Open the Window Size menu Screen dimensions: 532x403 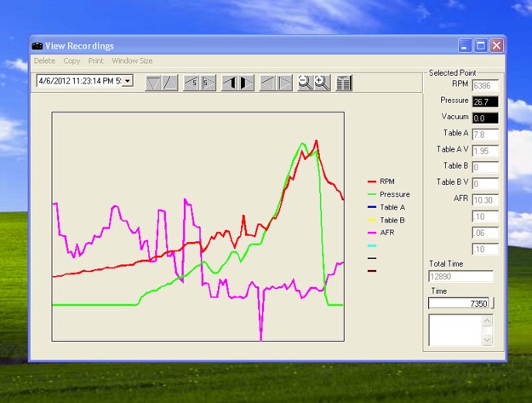click(132, 61)
